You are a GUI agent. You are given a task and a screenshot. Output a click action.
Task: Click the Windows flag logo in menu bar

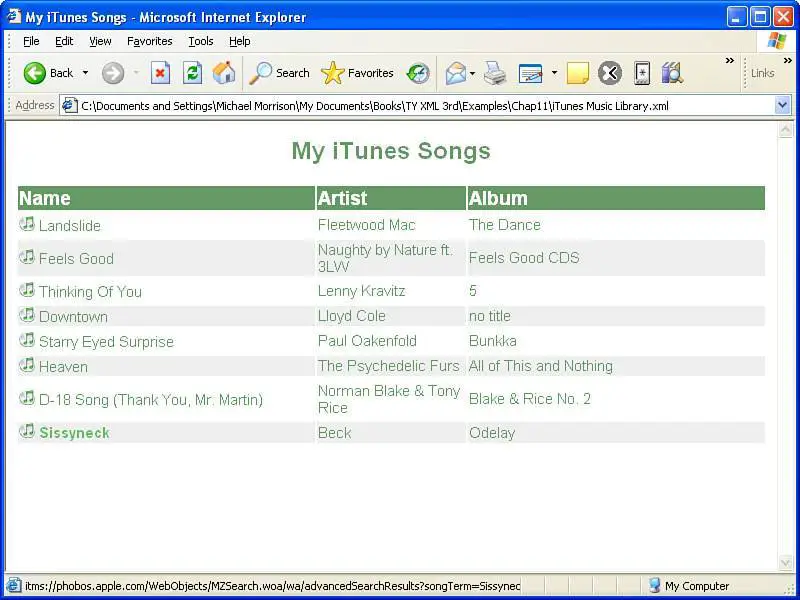[777, 41]
